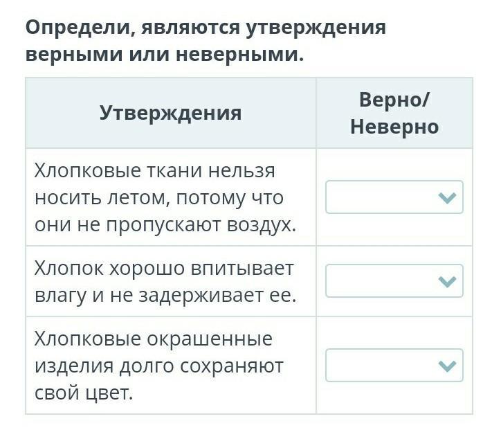Click the chevron arrow beside 'Хлопок хорошо впитывает'
The width and height of the screenshot is (492, 448).
(447, 282)
